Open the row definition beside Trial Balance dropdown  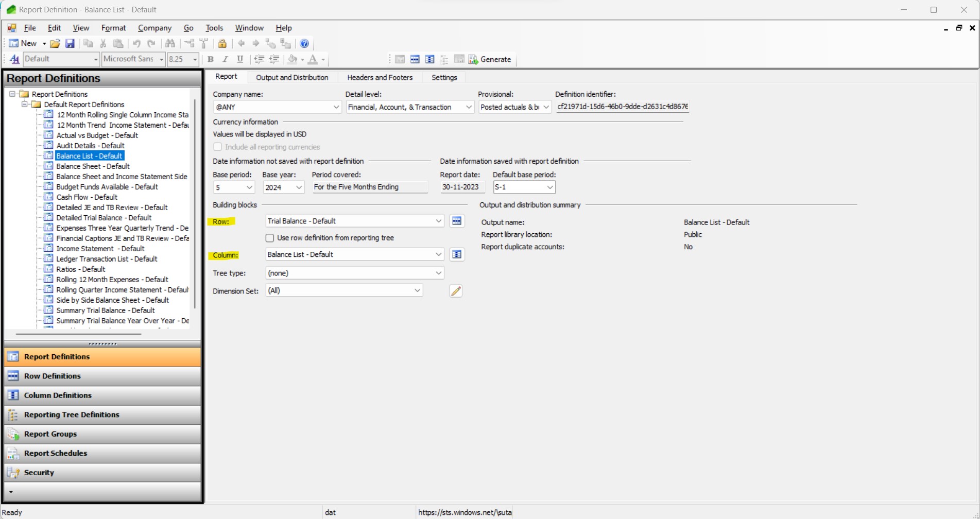coord(456,220)
